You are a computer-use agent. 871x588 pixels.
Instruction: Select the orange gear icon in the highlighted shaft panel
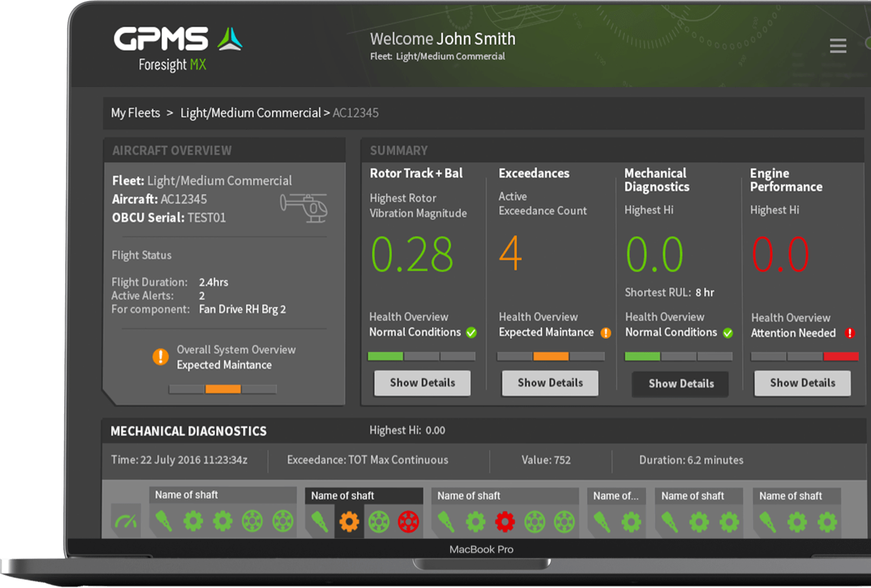point(350,521)
